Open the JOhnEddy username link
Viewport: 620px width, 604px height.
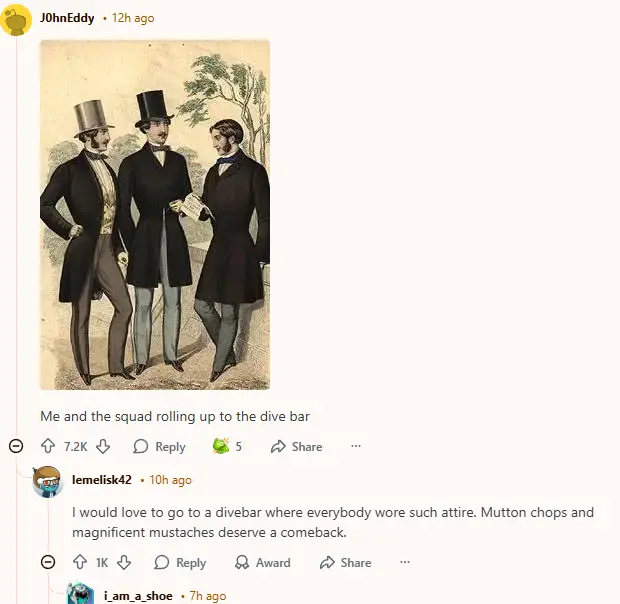click(x=67, y=18)
